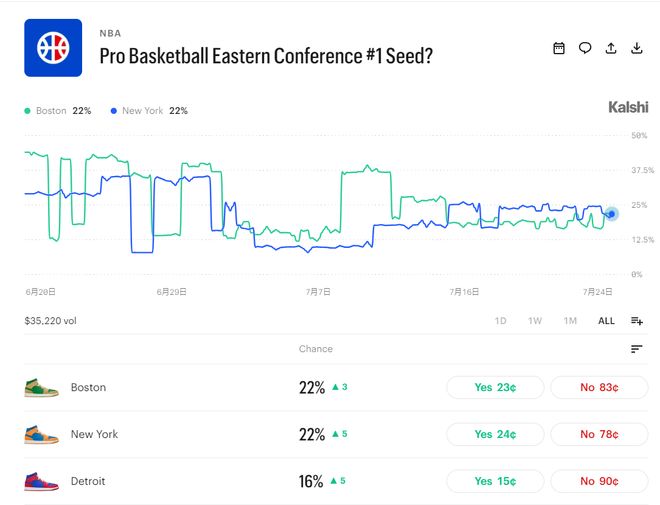Click the Detroit sneaker icon
Screen dimensions: 660x505
[41, 481]
